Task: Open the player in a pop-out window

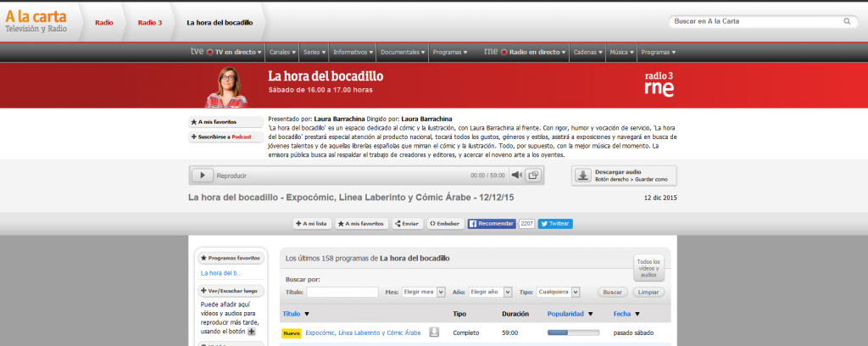Action: [534, 176]
